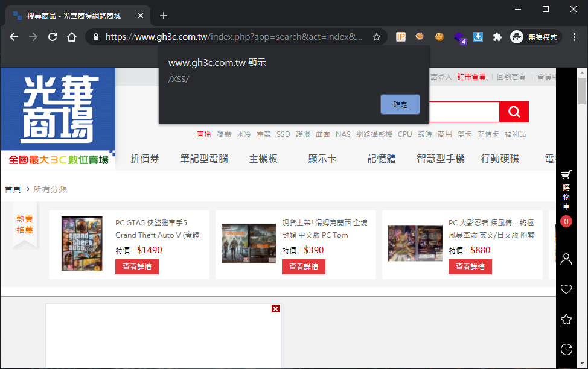View details for PC GTA5 product
The height and width of the screenshot is (369, 588).
pyautogui.click(x=137, y=266)
